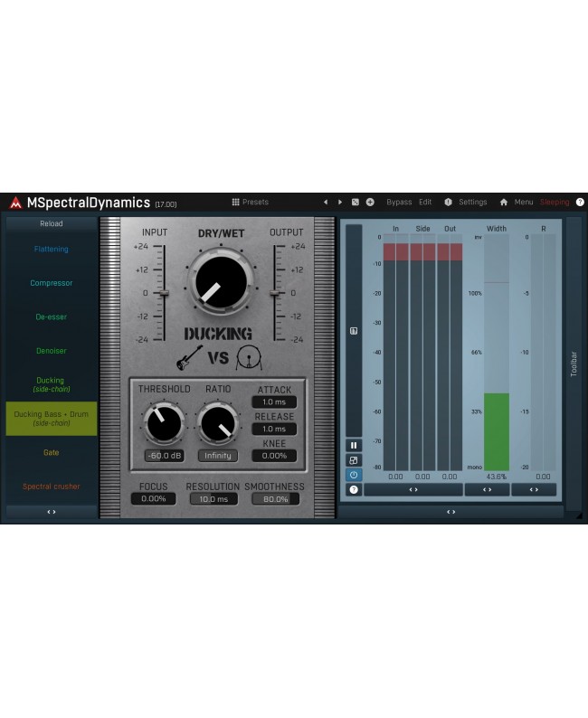Click the Side meter column
Screen dimensions: 588x718
(422, 353)
